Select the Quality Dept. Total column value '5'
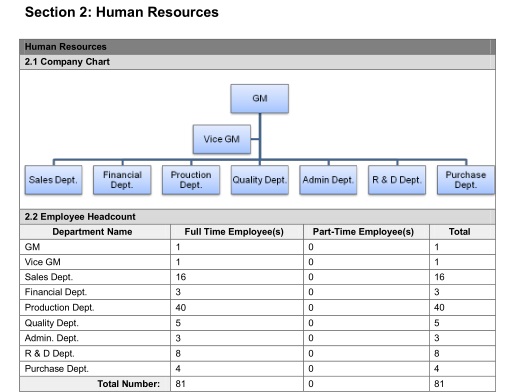This screenshot has width=525, height=392. click(437, 323)
